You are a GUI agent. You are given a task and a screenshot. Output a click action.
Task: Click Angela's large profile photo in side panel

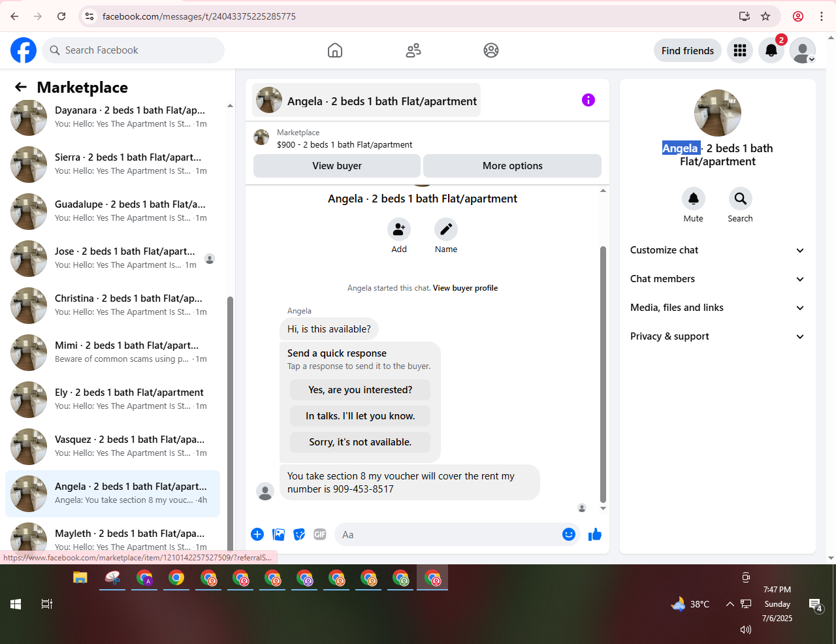tap(718, 113)
